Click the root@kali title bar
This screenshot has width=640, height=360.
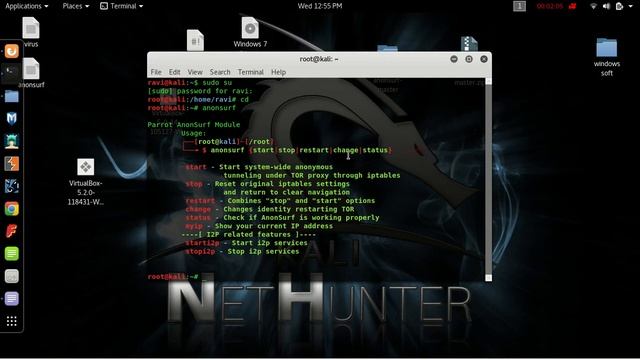319,59
